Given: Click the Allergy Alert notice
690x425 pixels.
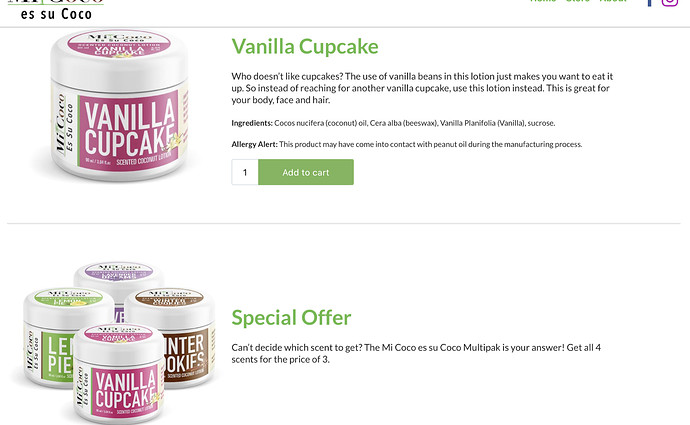Looking at the screenshot, I should (407, 144).
